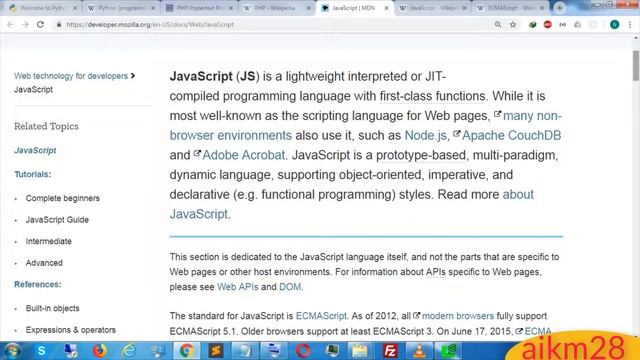Open the Web APIs link
Viewport: 640px width, 360px height.
pyautogui.click(x=238, y=287)
